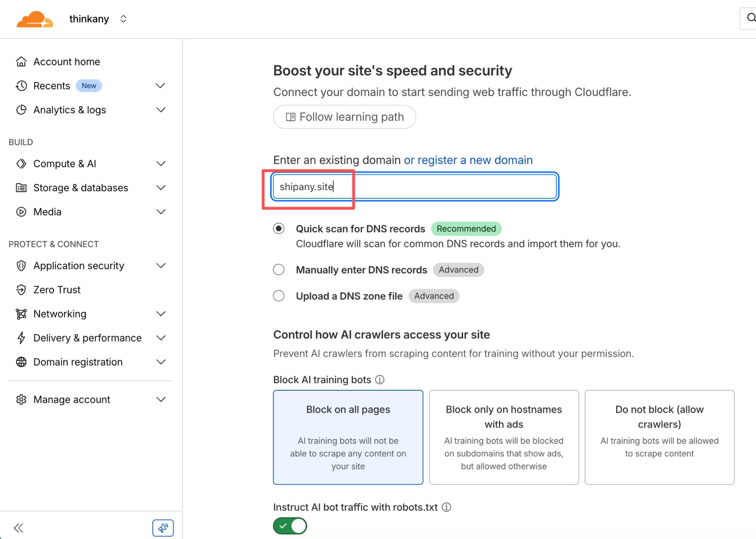
Task: Expand the Compute & AI section
Action: (x=161, y=164)
